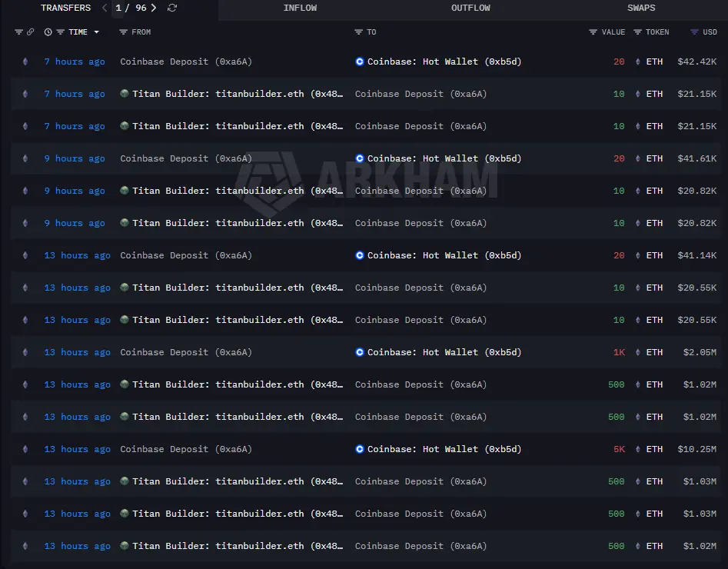Image resolution: width=728 pixels, height=569 pixels.
Task: Click the Ethereum chain icon in the first row
Action: pyautogui.click(x=25, y=62)
